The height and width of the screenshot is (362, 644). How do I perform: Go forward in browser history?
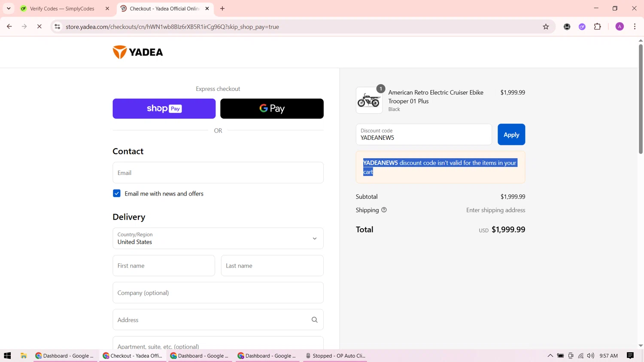click(x=24, y=27)
